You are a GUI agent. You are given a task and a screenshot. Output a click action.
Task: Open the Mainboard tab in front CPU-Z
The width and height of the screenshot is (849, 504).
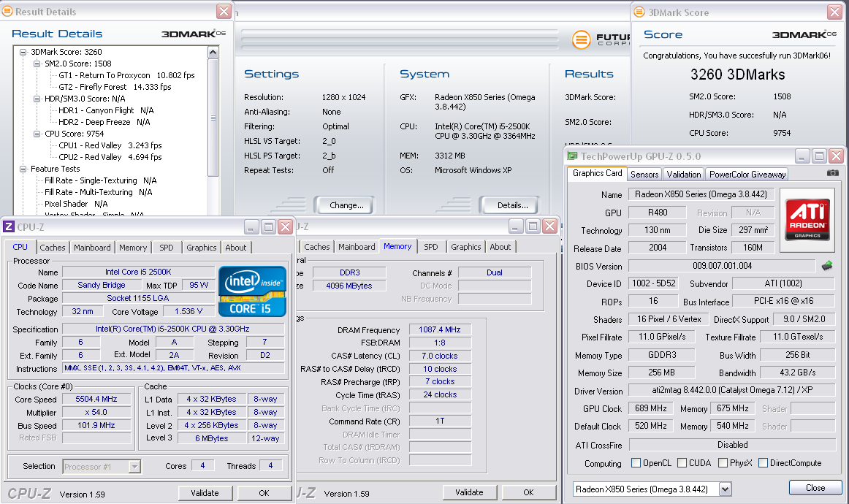coord(92,248)
